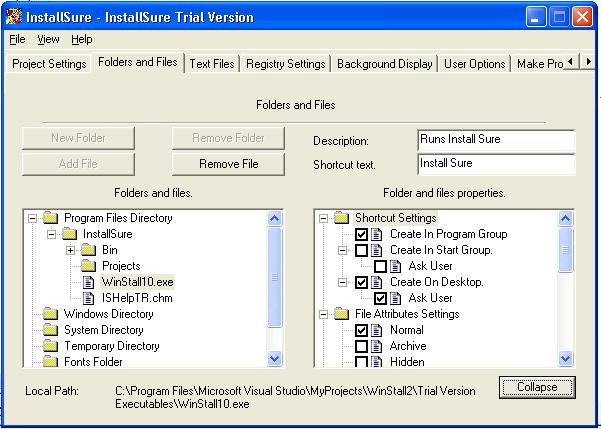Screen dimensions: 601x429
Task: Open the Background Display tab
Action: tap(384, 64)
